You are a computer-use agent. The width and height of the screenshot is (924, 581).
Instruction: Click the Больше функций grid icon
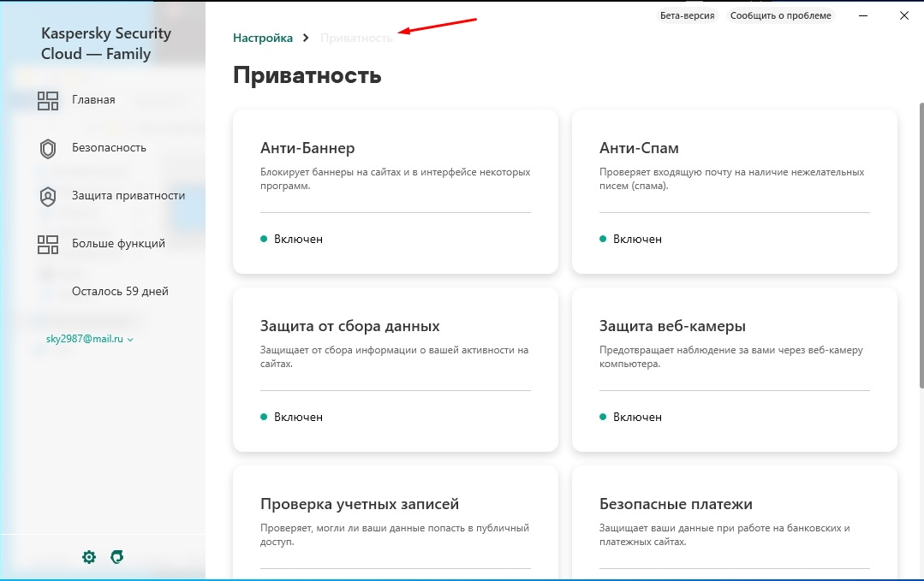click(48, 244)
